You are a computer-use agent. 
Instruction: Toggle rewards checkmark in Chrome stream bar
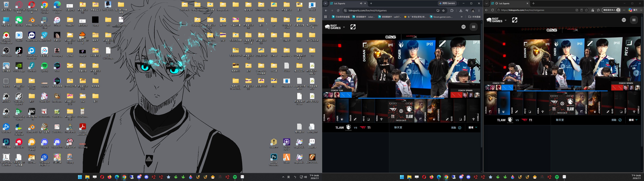[x=460, y=128]
